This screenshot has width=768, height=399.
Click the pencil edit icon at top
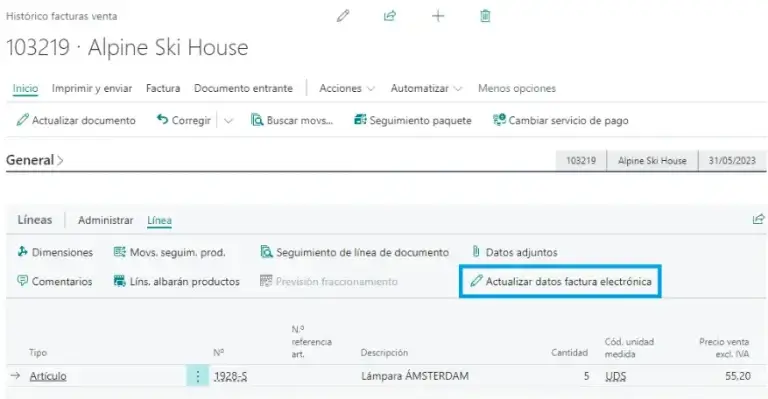[343, 16]
